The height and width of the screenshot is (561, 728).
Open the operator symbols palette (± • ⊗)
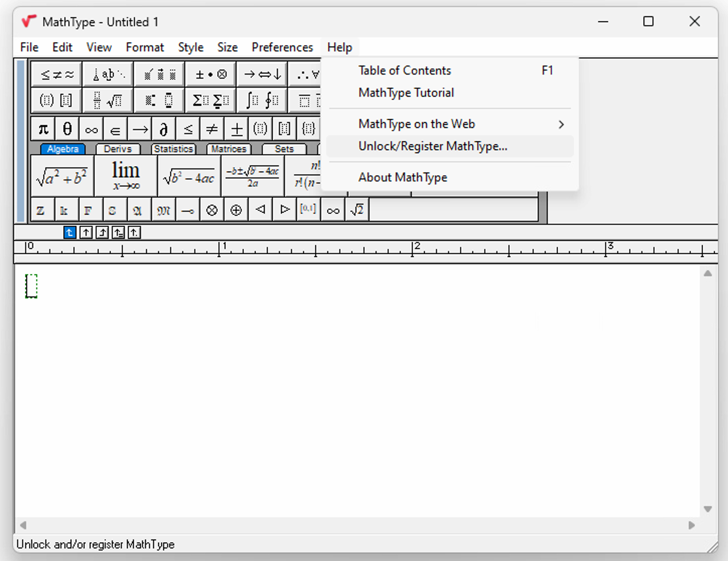210,74
